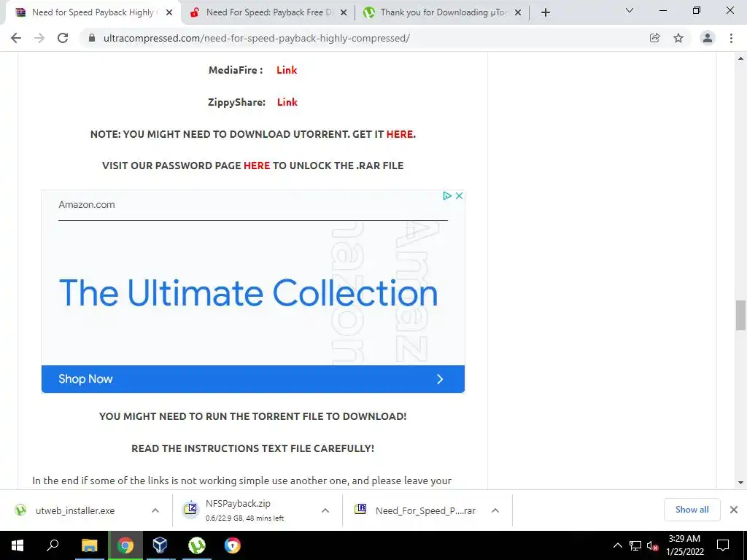The width and height of the screenshot is (747, 560).
Task: Click the scrollbar down arrow
Action: (740, 483)
